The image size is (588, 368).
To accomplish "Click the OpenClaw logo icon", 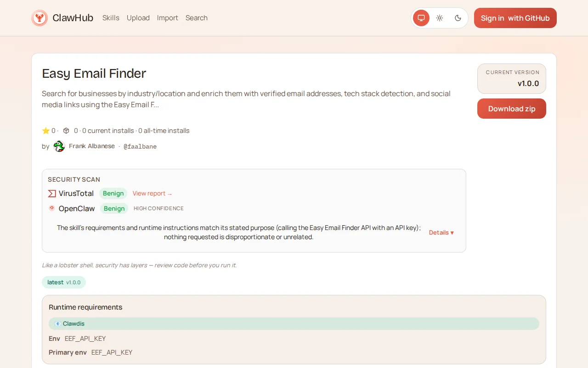I will pos(52,208).
